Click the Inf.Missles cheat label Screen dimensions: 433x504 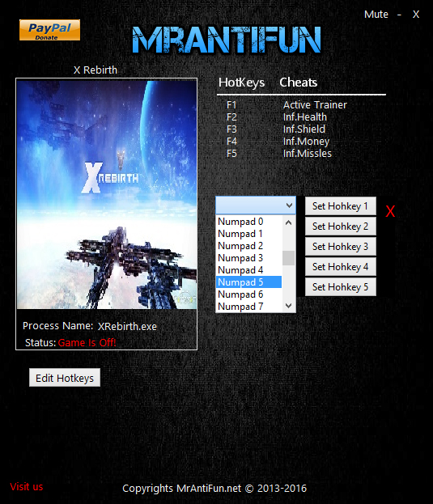307,154
